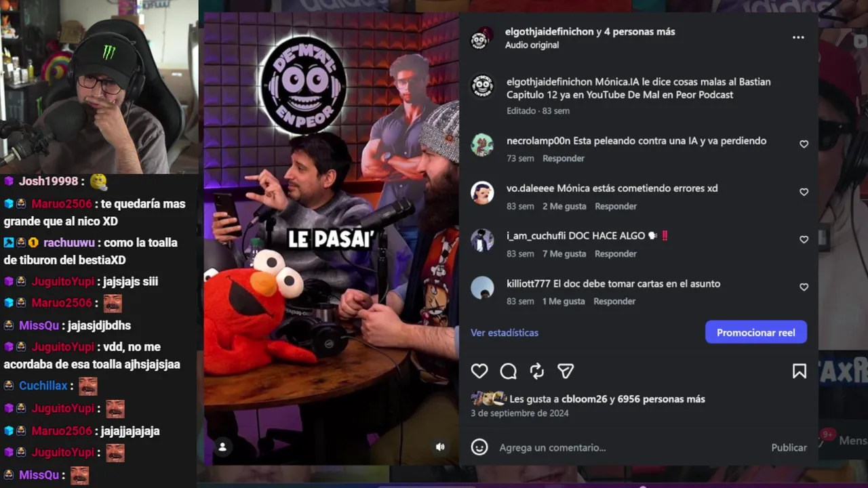Open the Ver estadísticas link

point(505,333)
